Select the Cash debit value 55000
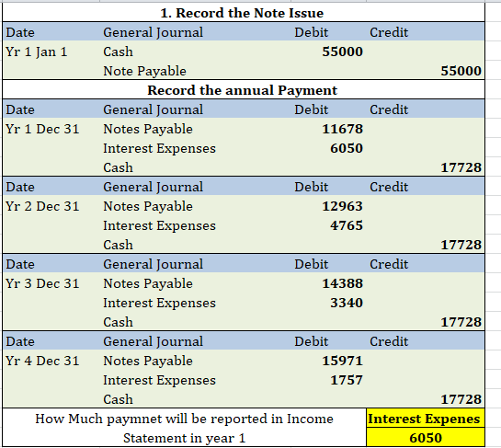Image resolution: width=501 pixels, height=448 pixels. pos(343,52)
